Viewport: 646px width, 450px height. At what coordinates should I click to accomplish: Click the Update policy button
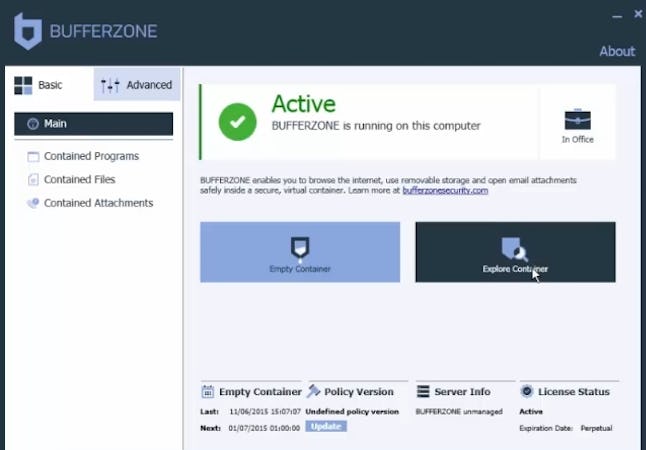pos(326,427)
